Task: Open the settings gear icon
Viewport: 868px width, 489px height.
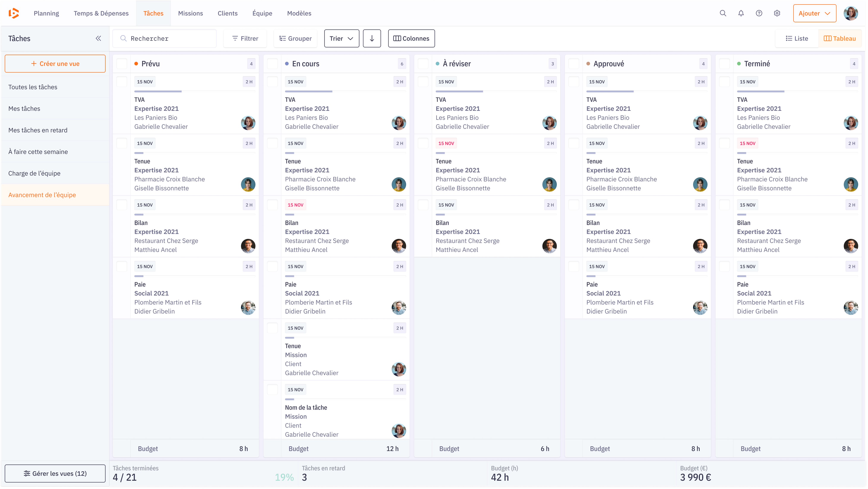Action: click(x=777, y=13)
